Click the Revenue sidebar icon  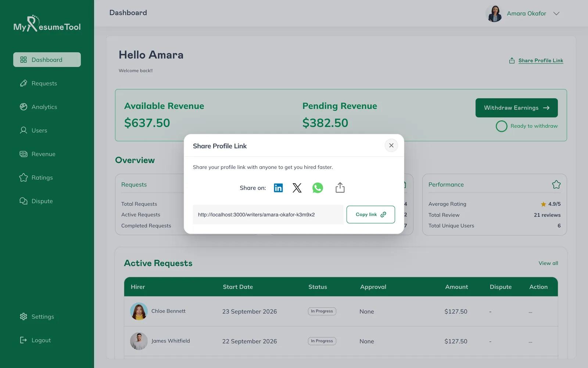[x=24, y=154]
